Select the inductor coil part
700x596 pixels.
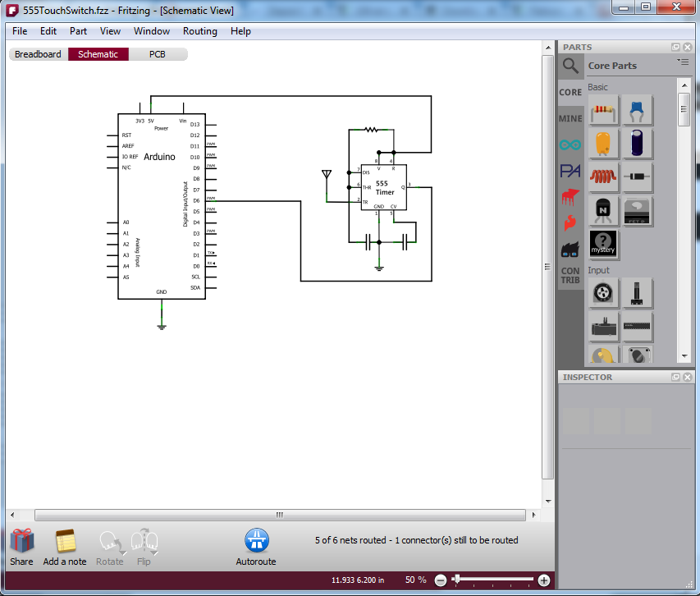pyautogui.click(x=603, y=177)
